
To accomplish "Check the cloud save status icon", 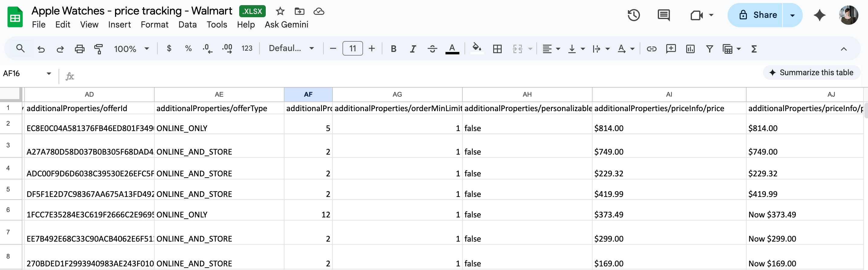I will (x=319, y=11).
